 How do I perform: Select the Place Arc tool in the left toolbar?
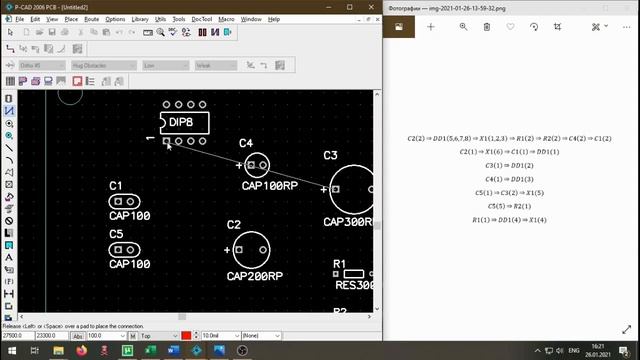[9, 160]
